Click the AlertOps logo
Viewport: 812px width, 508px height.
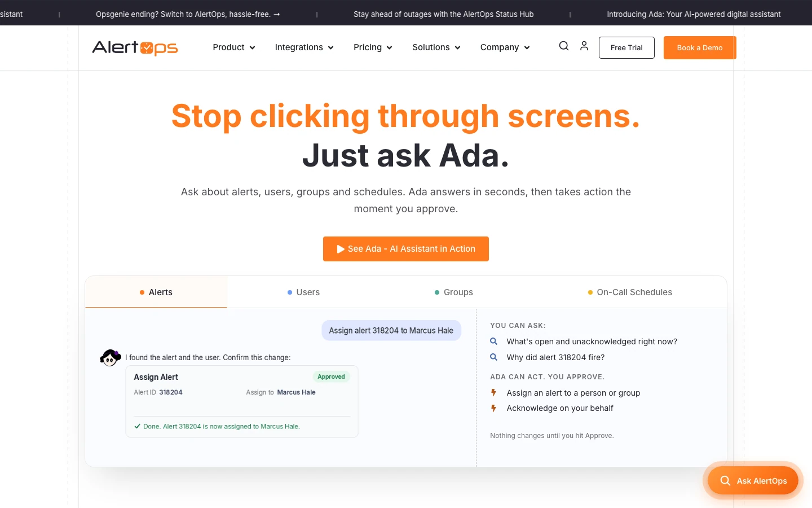(x=135, y=47)
